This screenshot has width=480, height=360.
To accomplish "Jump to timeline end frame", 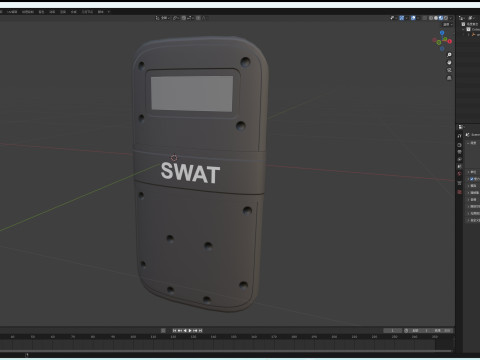I will (200, 330).
